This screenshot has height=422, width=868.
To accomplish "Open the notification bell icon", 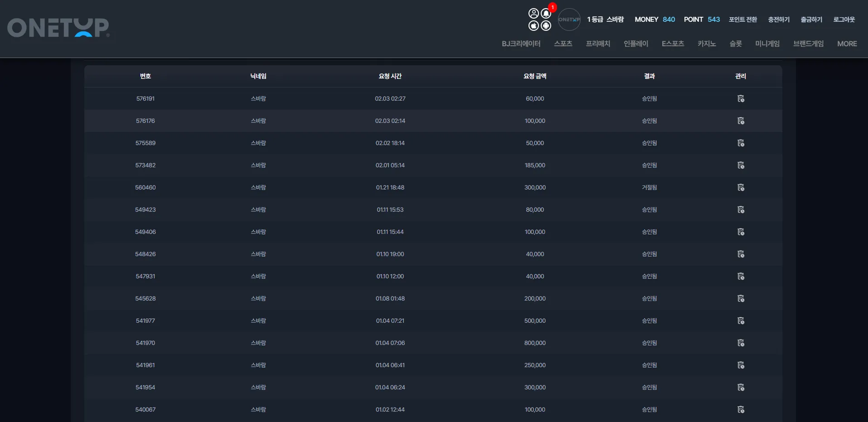I will click(x=546, y=14).
